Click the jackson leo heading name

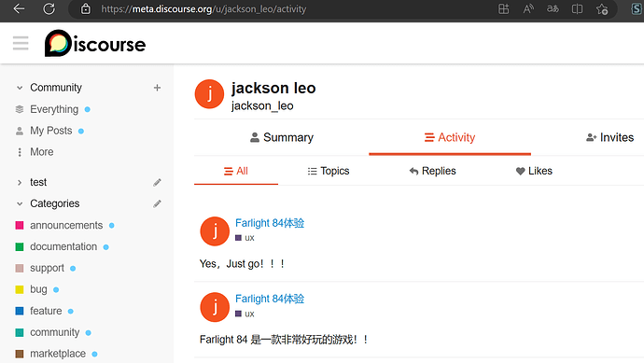tap(273, 88)
